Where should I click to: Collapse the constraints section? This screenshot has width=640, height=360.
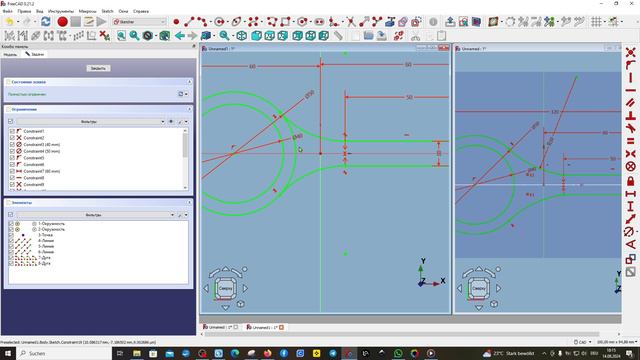[x=189, y=109]
